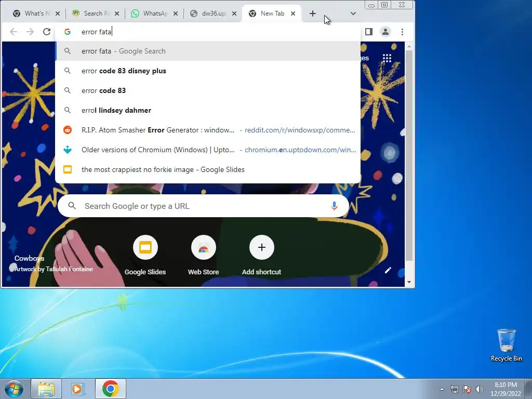The width and height of the screenshot is (532, 399).
Task: Open the Google apps grid
Action: tap(387, 58)
